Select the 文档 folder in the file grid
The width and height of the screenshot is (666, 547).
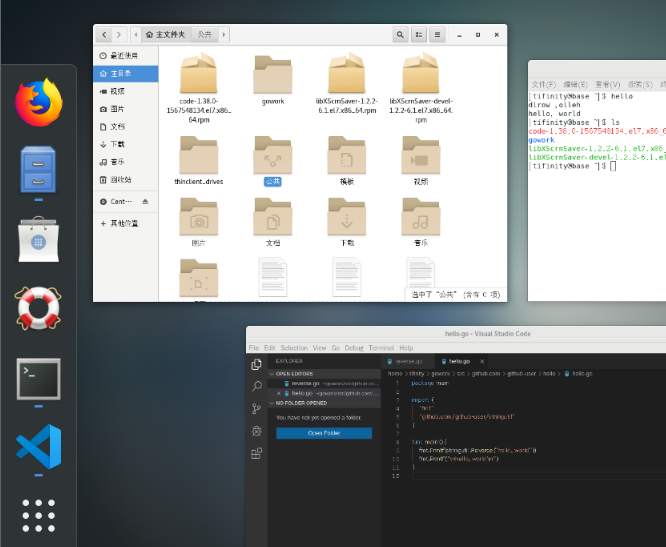[273, 217]
